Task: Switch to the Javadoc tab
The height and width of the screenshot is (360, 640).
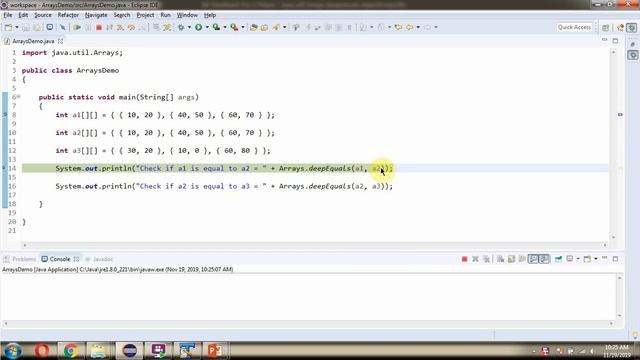Action: click(x=99, y=259)
